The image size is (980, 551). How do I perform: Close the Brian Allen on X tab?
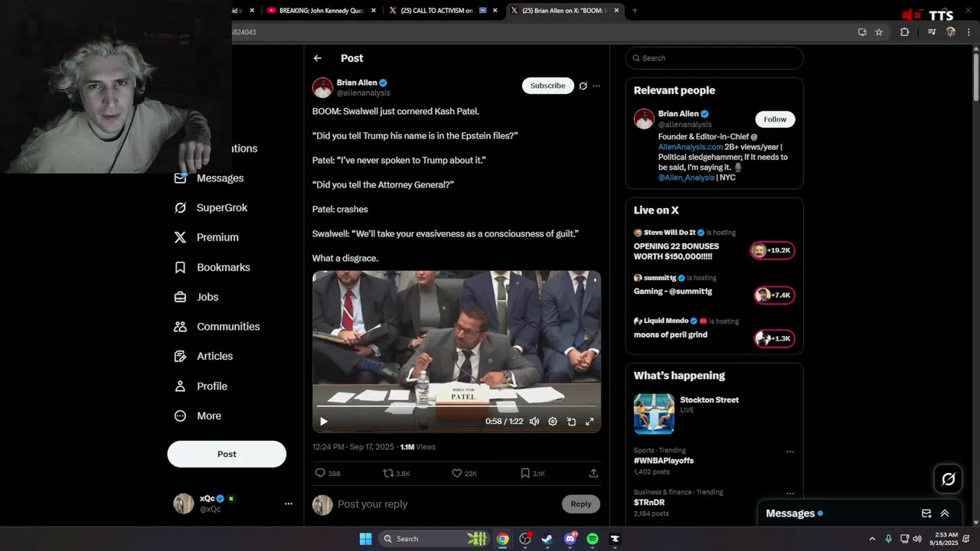[x=616, y=11]
